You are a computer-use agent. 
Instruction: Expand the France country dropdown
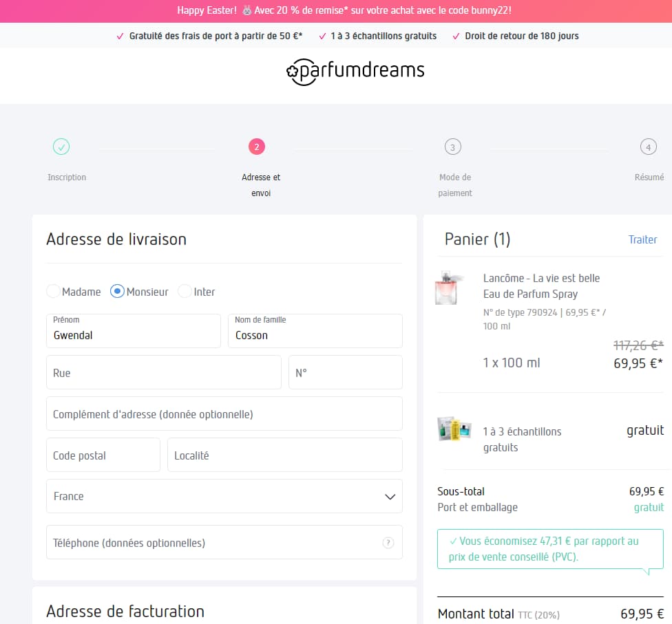(x=213, y=496)
